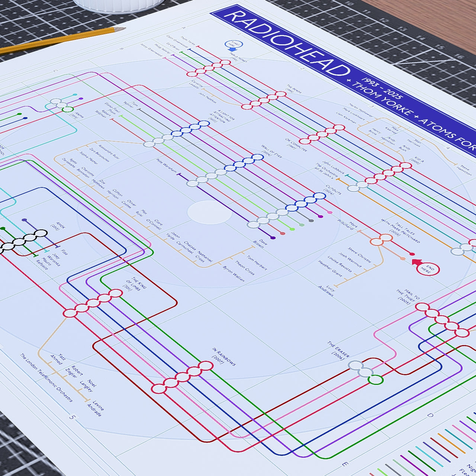Image resolution: width=476 pixels, height=476 pixels.
Task: Click the 'Byron Wallen' name
Action: (x=233, y=273)
